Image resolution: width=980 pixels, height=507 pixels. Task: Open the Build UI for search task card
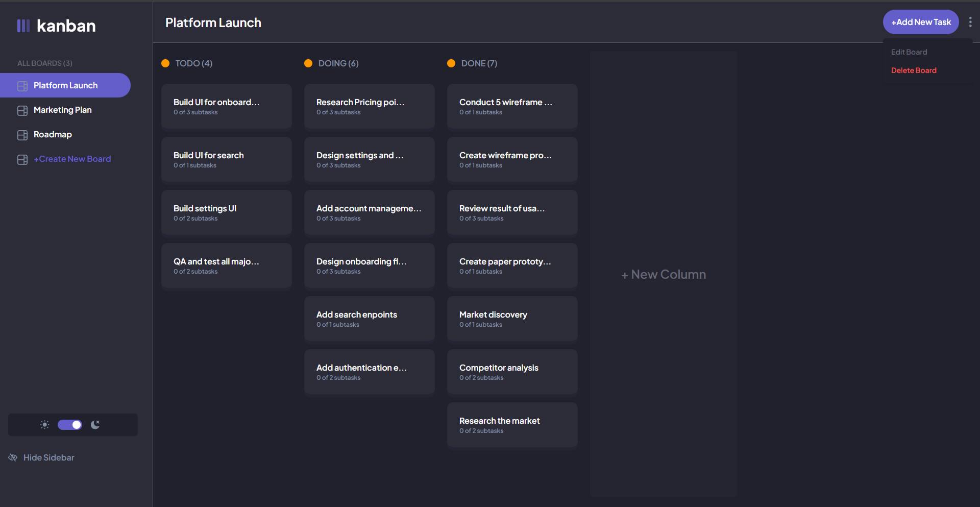pos(227,159)
